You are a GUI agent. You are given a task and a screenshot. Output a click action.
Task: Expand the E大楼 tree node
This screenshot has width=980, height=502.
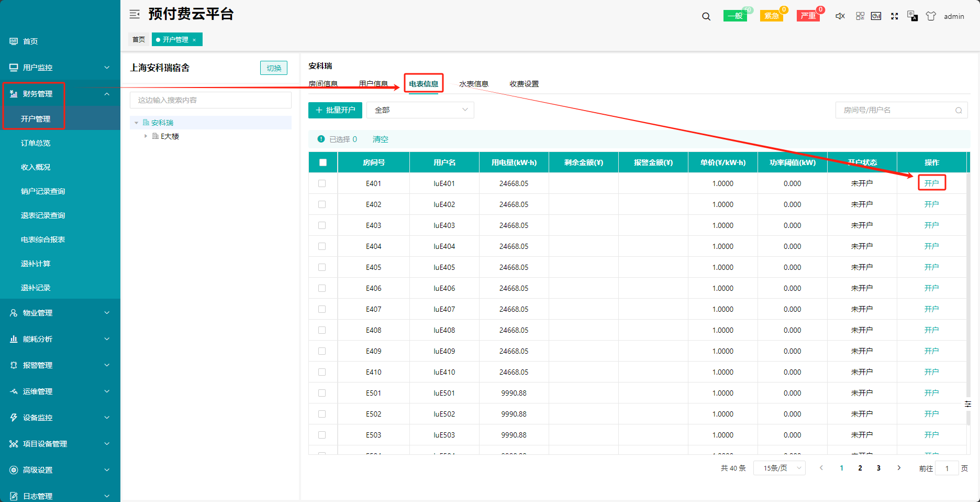[146, 136]
